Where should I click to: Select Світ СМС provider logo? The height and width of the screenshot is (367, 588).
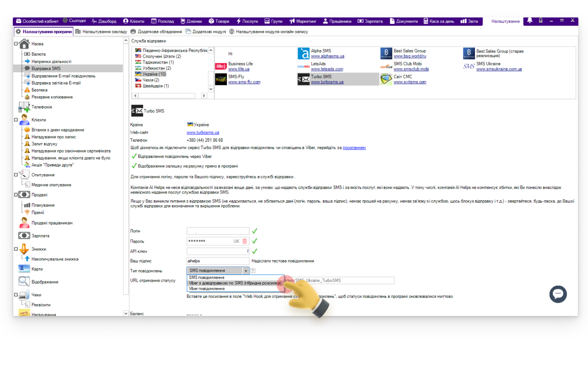click(386, 79)
